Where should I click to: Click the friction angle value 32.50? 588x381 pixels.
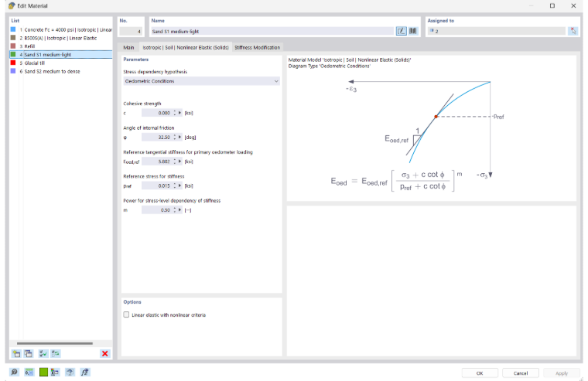click(157, 137)
